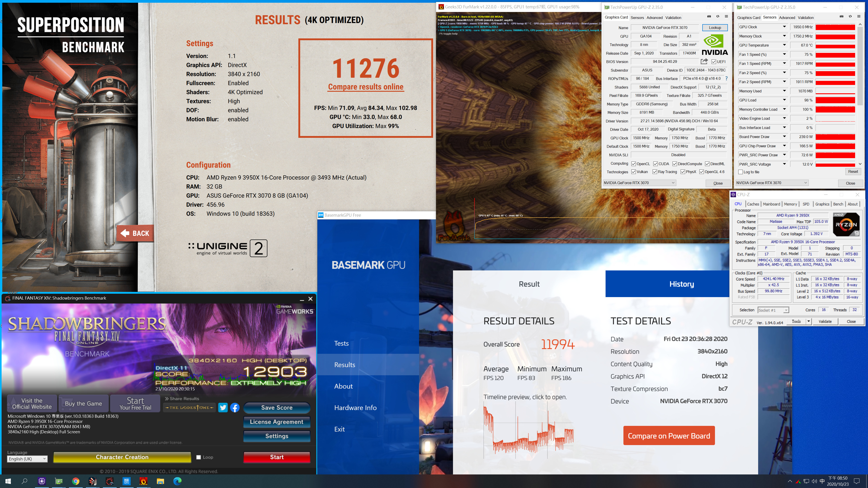Click BIOS export share arrow icon
868x488 pixels.
(x=704, y=61)
